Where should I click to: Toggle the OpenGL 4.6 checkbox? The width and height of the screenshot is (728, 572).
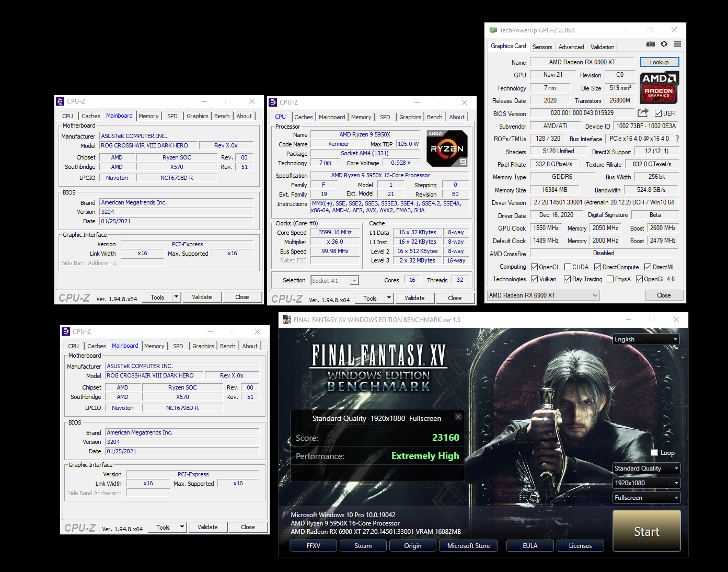[639, 279]
